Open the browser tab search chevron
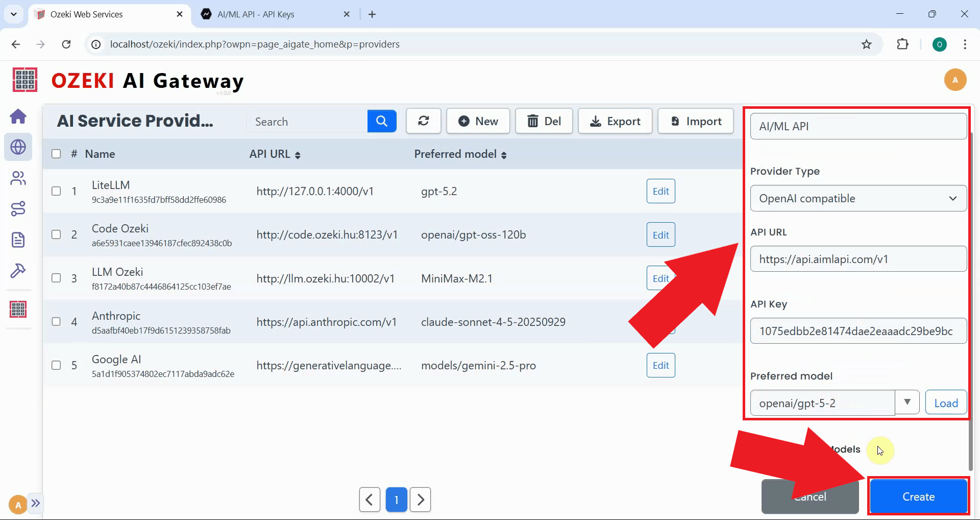 (x=14, y=14)
